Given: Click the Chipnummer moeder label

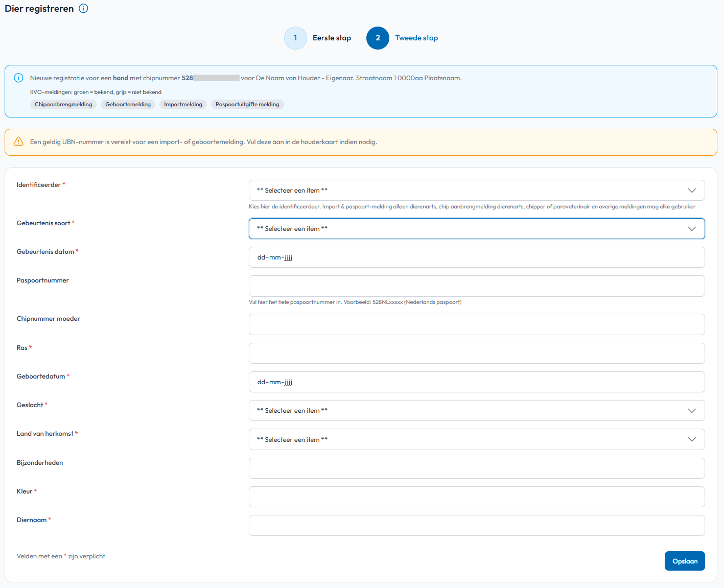Looking at the screenshot, I should (x=49, y=319).
